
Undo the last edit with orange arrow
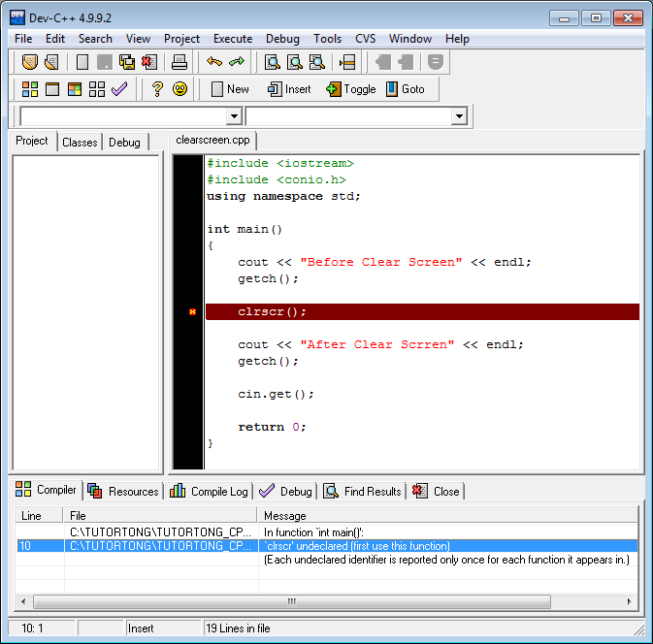tap(214, 62)
